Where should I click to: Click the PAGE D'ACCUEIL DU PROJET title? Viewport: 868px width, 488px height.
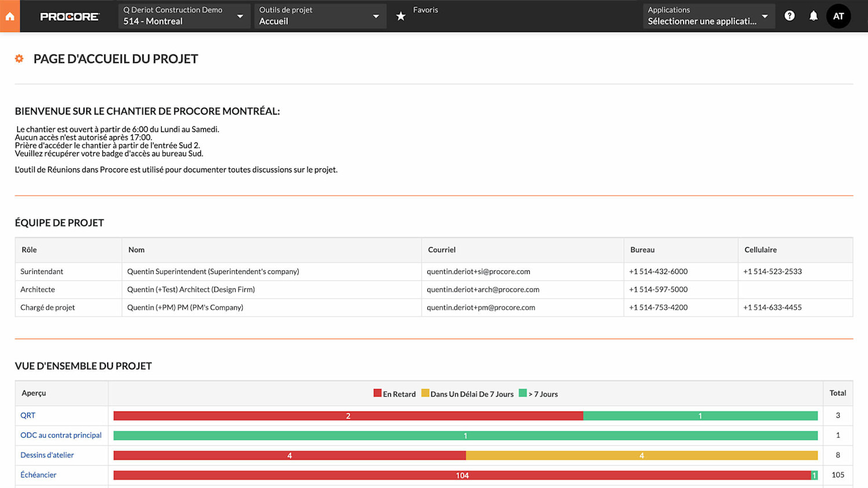click(116, 58)
